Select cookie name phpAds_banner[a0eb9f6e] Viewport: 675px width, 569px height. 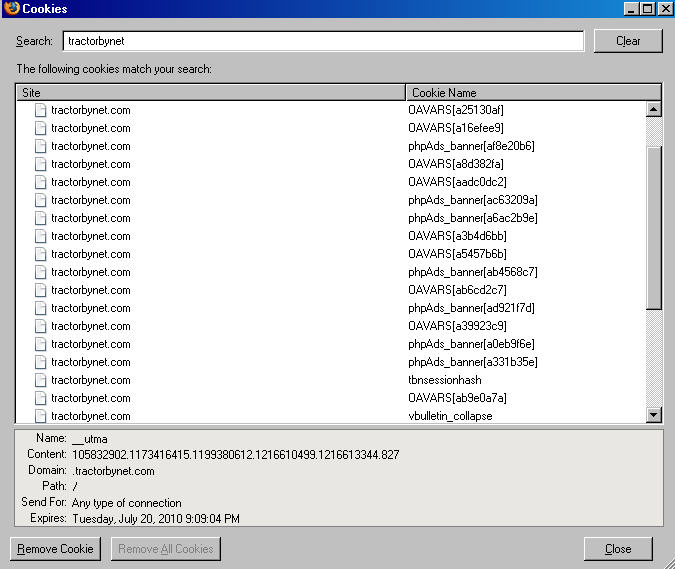pos(471,344)
